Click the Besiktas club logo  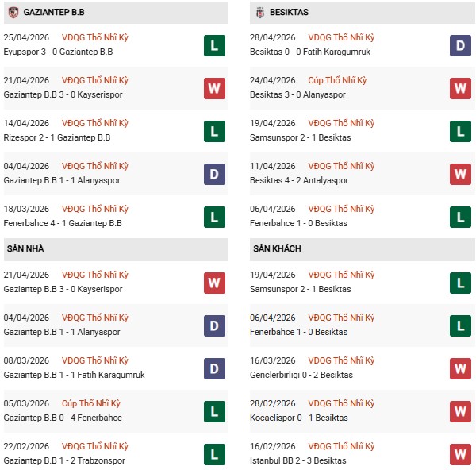click(260, 13)
